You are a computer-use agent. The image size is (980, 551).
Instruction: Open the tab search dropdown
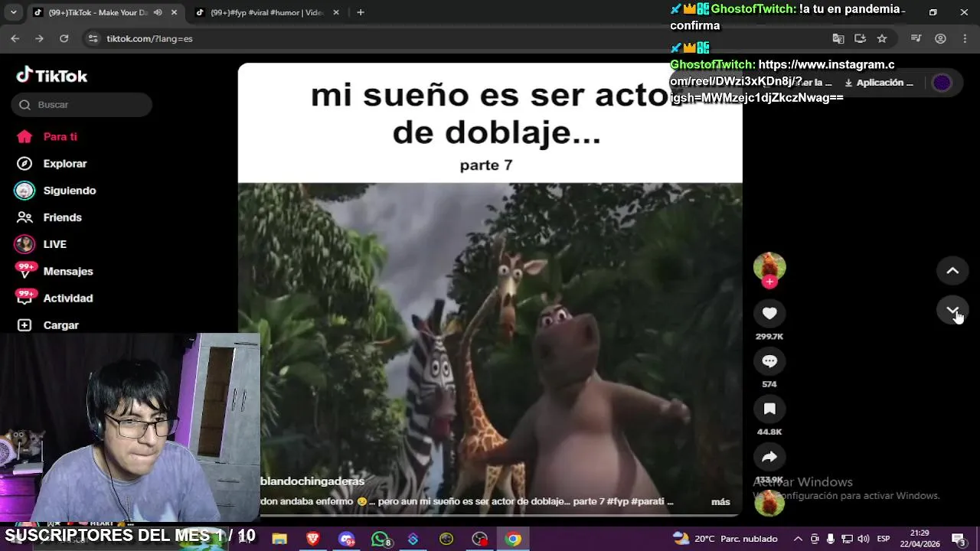point(13,12)
